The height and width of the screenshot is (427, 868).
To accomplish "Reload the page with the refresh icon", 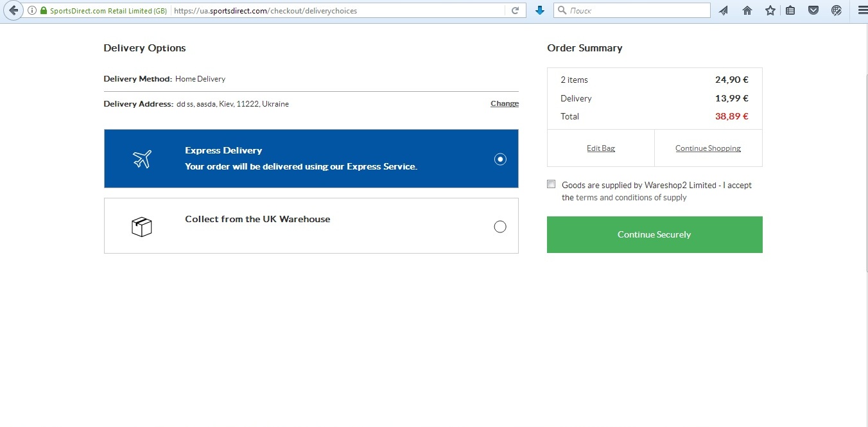I will [x=515, y=10].
